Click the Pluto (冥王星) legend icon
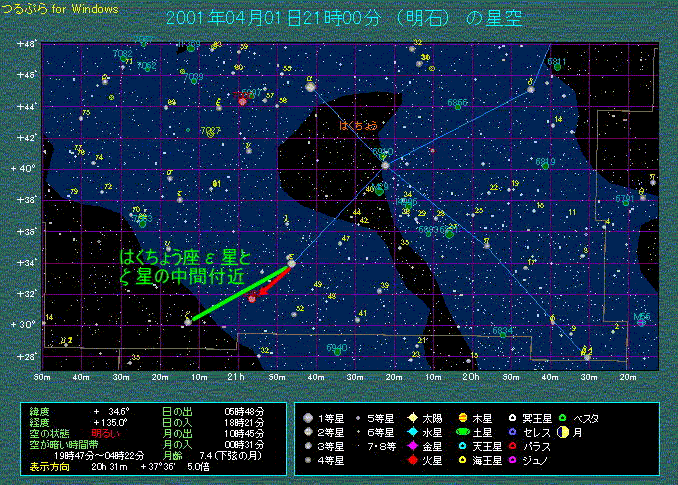This screenshot has width=678, height=485. (512, 417)
